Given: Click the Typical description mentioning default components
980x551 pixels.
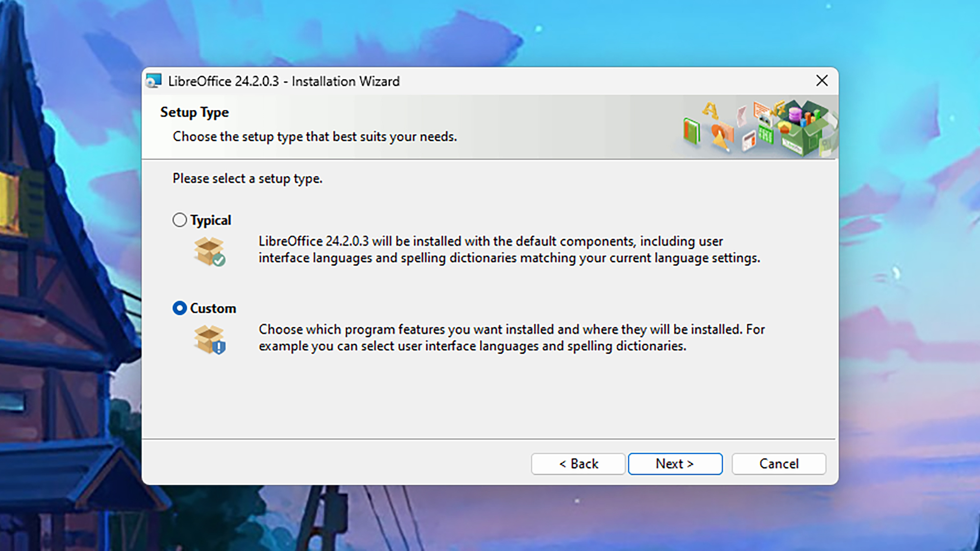Looking at the screenshot, I should [x=510, y=250].
